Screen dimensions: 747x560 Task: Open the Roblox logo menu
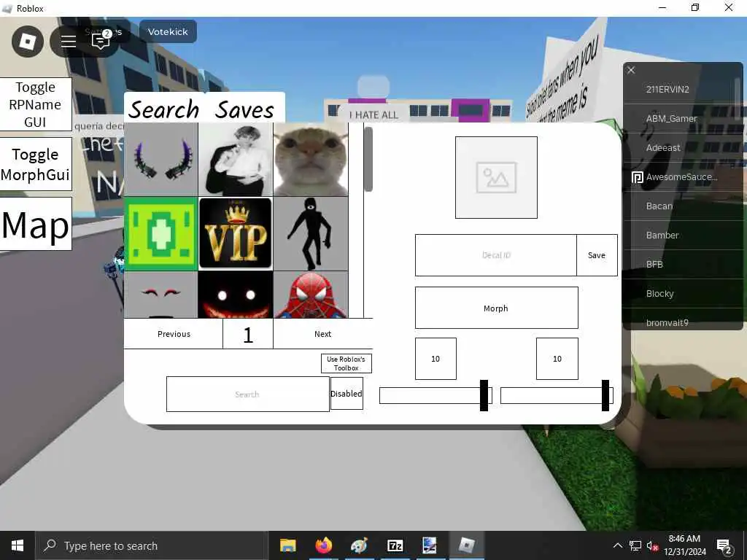coord(28,42)
